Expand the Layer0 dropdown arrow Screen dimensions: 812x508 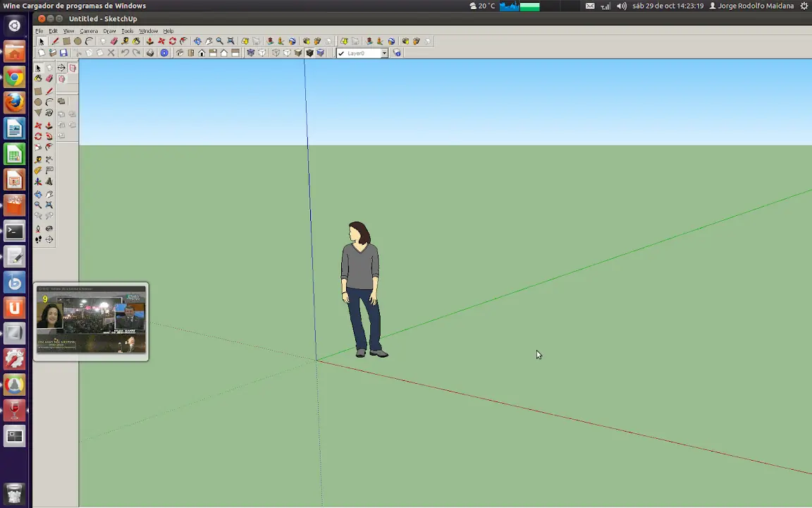click(384, 53)
